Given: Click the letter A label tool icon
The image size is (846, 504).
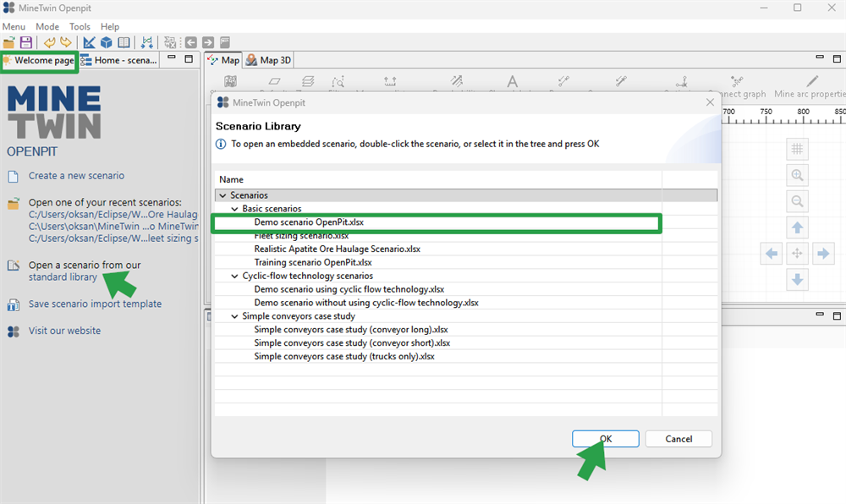Looking at the screenshot, I should pos(512,81).
